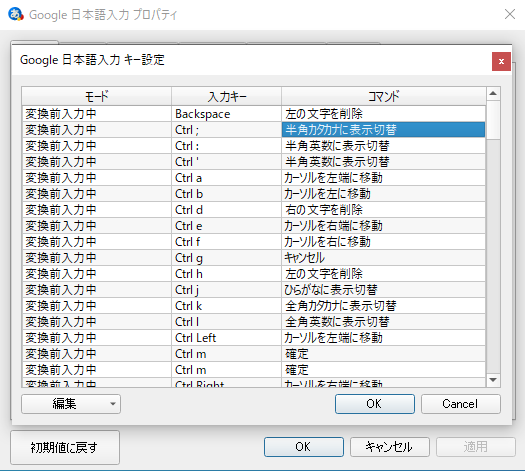Select the Ctrl e key cell
525x471 pixels.
click(x=226, y=226)
